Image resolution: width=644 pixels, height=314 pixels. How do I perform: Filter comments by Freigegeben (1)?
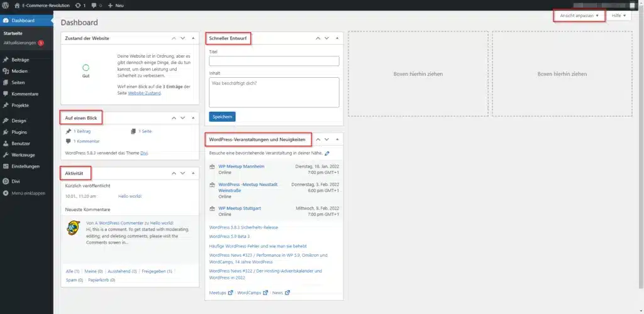point(157,271)
